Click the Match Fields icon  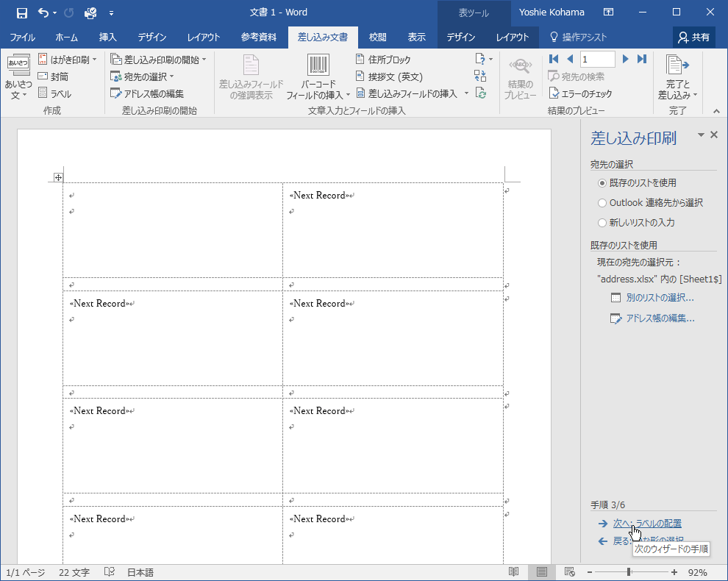pos(480,76)
